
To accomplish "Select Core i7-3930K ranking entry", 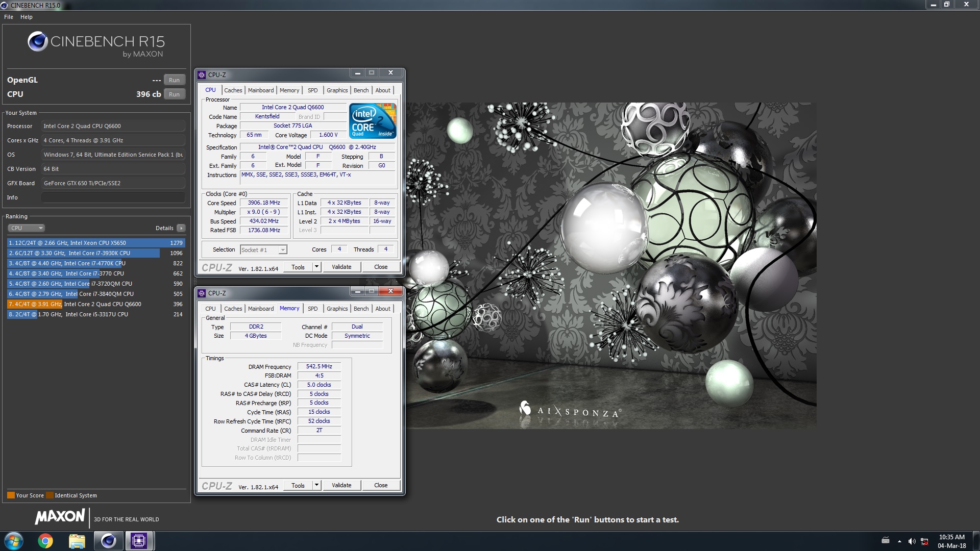I will (96, 253).
